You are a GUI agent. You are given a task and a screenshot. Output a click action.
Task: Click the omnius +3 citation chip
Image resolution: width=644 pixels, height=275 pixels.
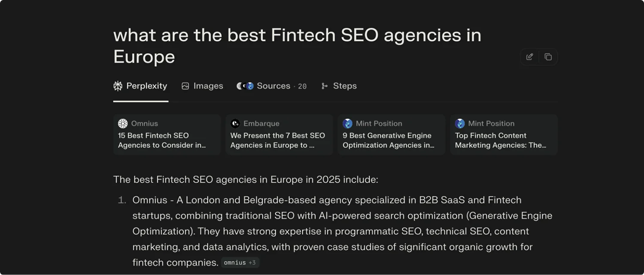[240, 263]
